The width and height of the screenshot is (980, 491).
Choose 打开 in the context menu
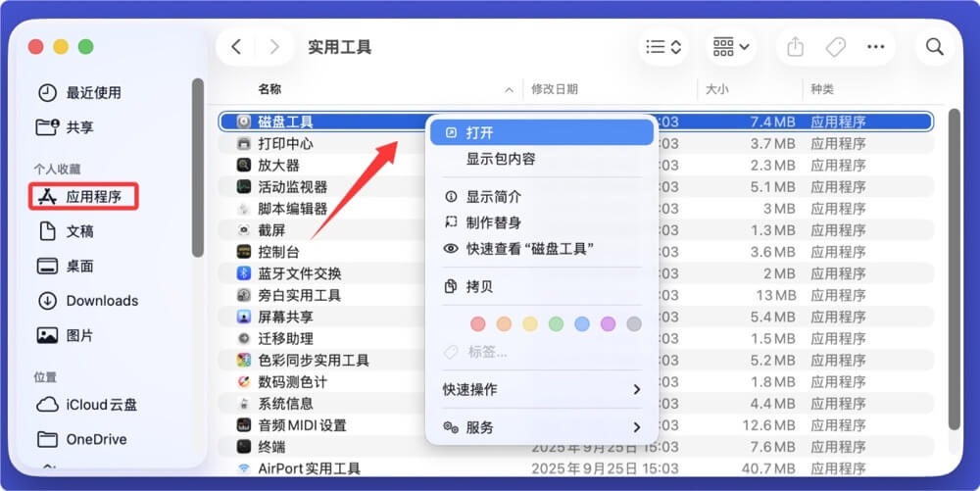[x=542, y=132]
